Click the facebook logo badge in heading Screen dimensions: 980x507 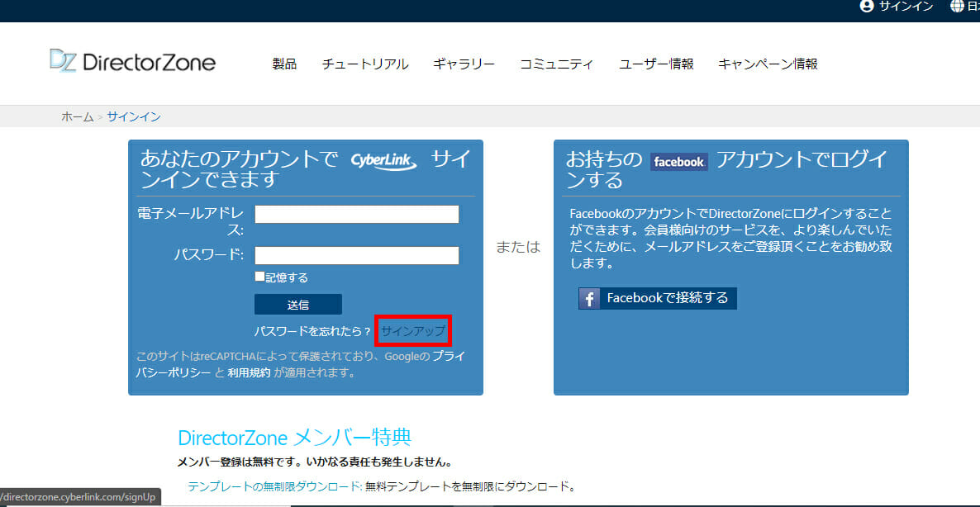point(679,162)
